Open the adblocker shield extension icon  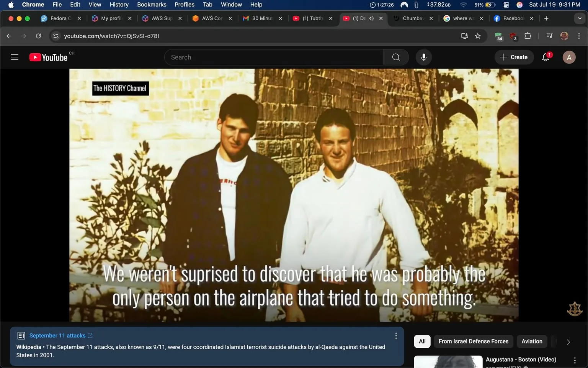(x=513, y=36)
